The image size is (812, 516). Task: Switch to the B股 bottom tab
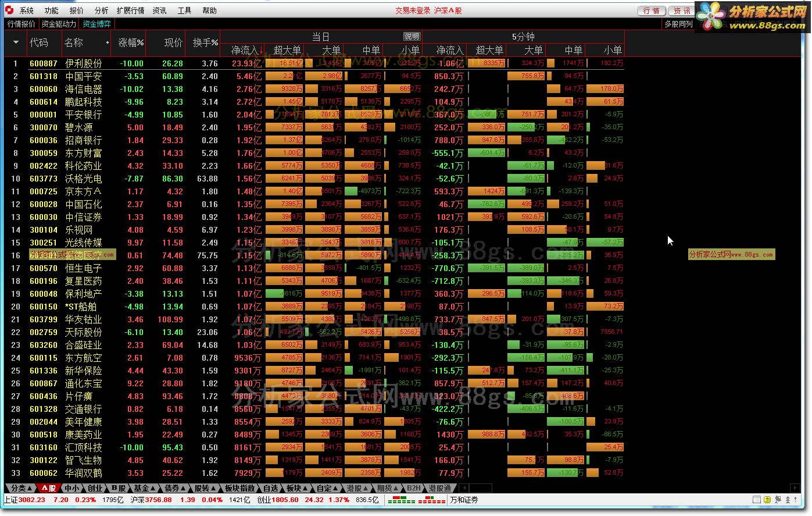click(119, 488)
